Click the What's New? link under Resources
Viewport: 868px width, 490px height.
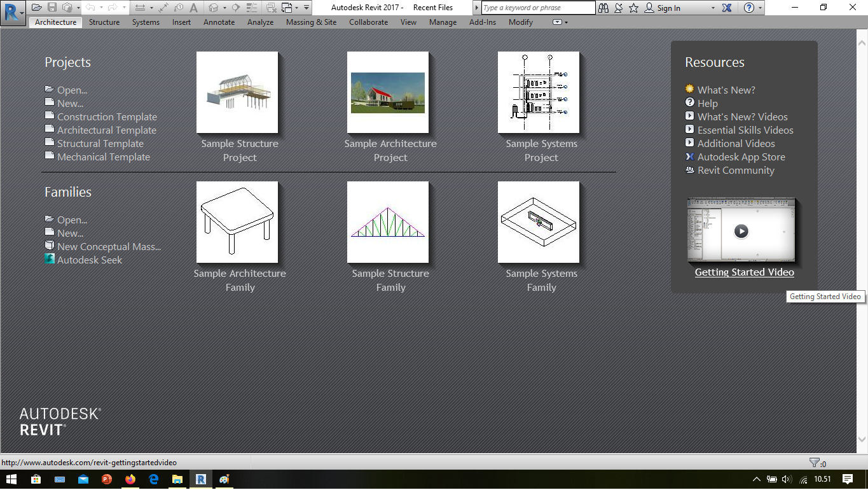pos(727,90)
